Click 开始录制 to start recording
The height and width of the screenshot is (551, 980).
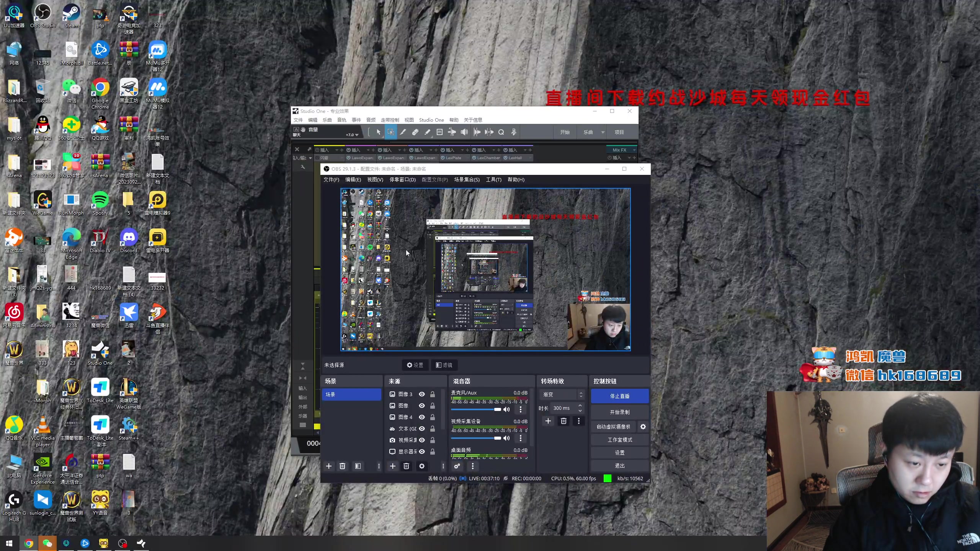click(x=620, y=412)
